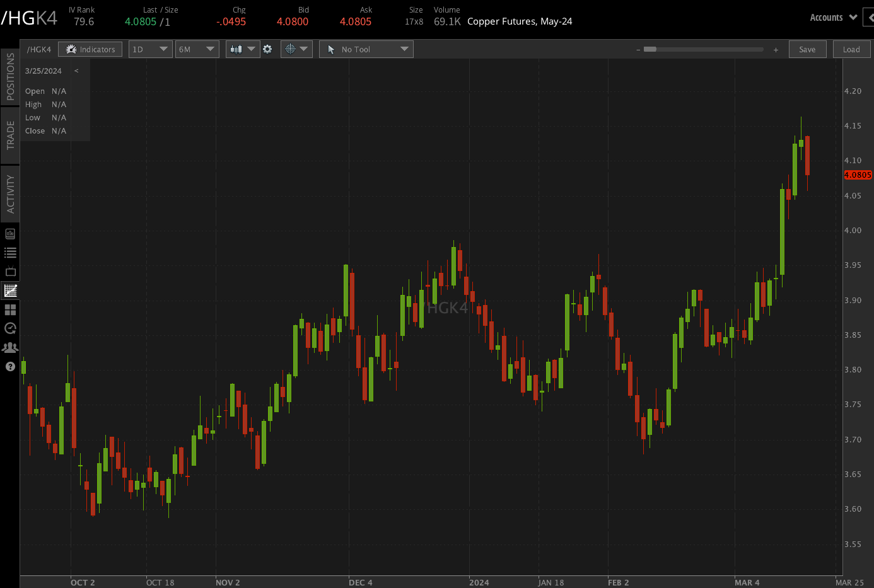Expand the 1D timeframe dropdown
This screenshot has width=874, height=588.
(x=150, y=49)
